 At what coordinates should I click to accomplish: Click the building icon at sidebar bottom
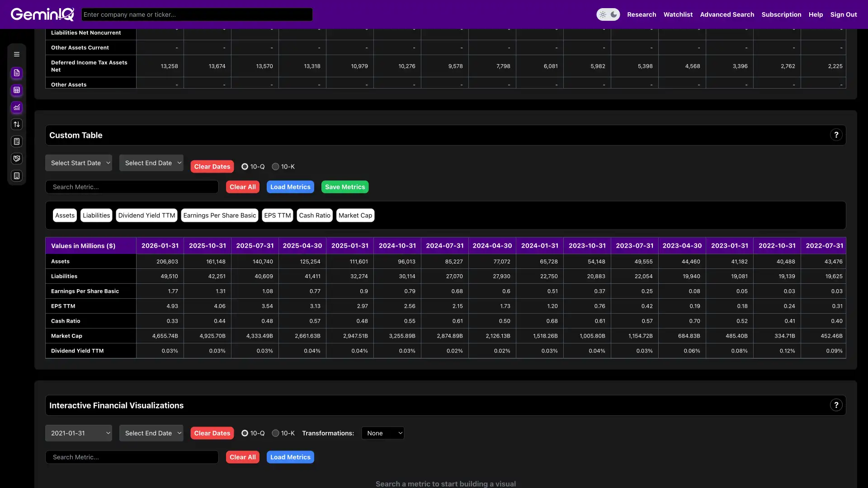pyautogui.click(x=17, y=176)
